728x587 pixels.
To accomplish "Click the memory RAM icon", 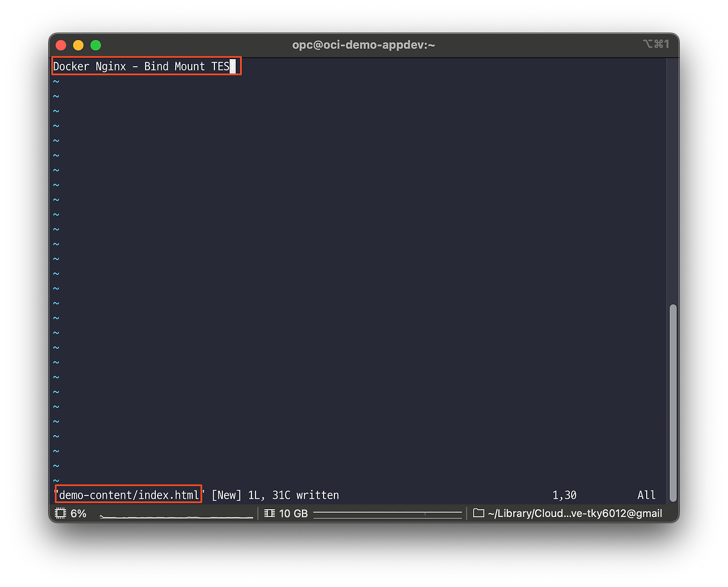I will (270, 514).
